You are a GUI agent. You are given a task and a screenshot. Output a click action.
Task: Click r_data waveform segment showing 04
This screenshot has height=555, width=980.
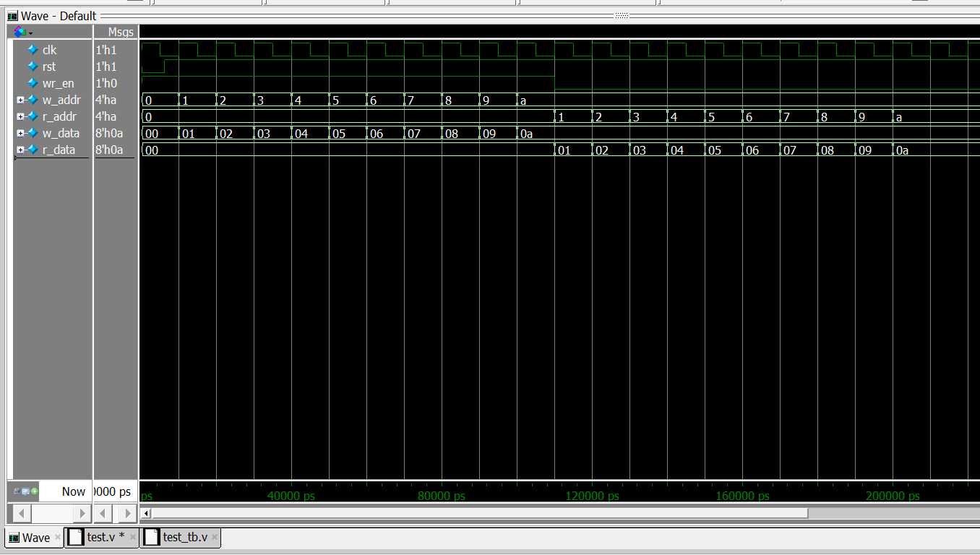[x=686, y=150]
